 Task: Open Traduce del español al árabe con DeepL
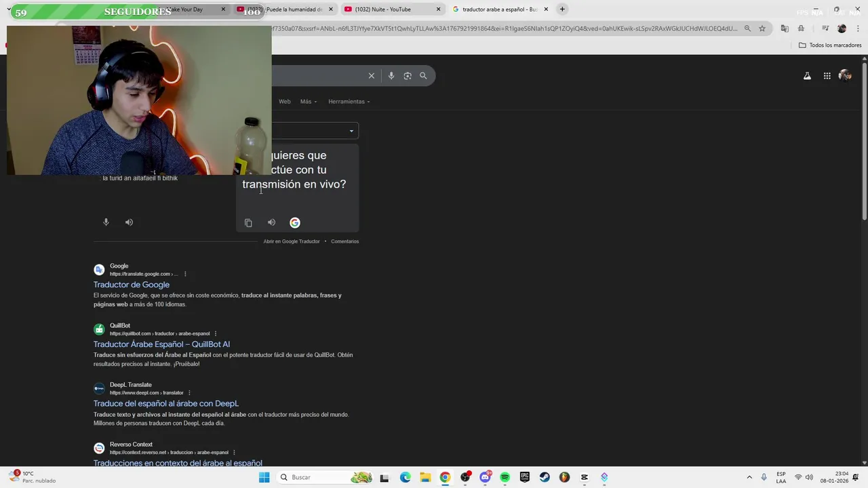coord(166,404)
